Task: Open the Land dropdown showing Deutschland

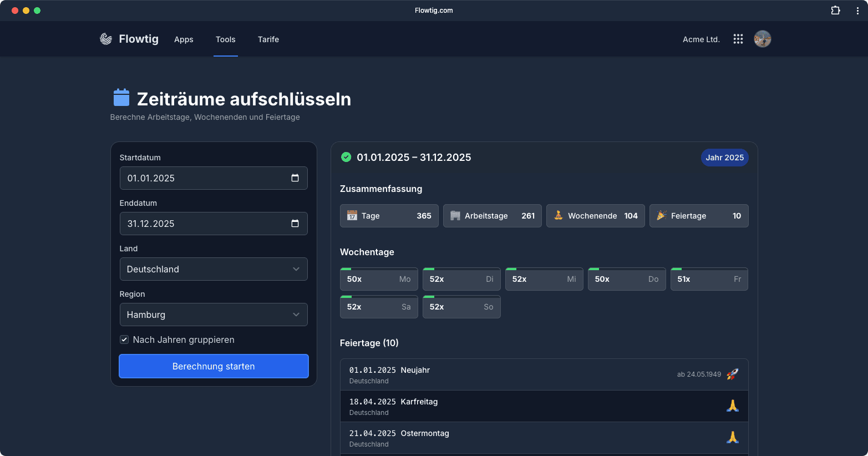Action: coord(214,269)
